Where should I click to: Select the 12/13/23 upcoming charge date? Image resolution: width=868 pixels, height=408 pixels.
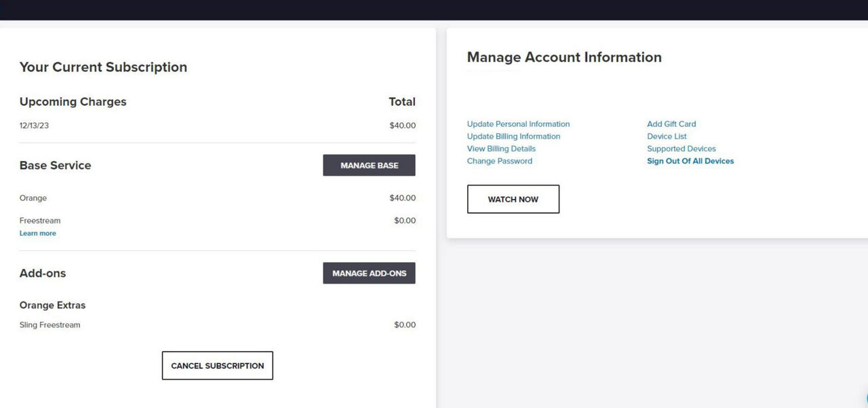(34, 126)
